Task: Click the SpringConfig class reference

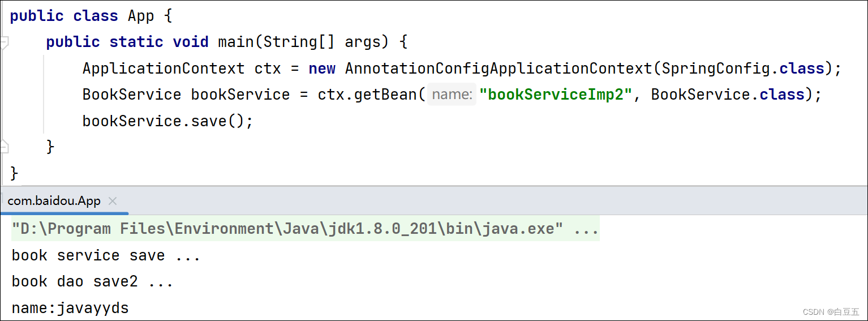Action: point(715,69)
